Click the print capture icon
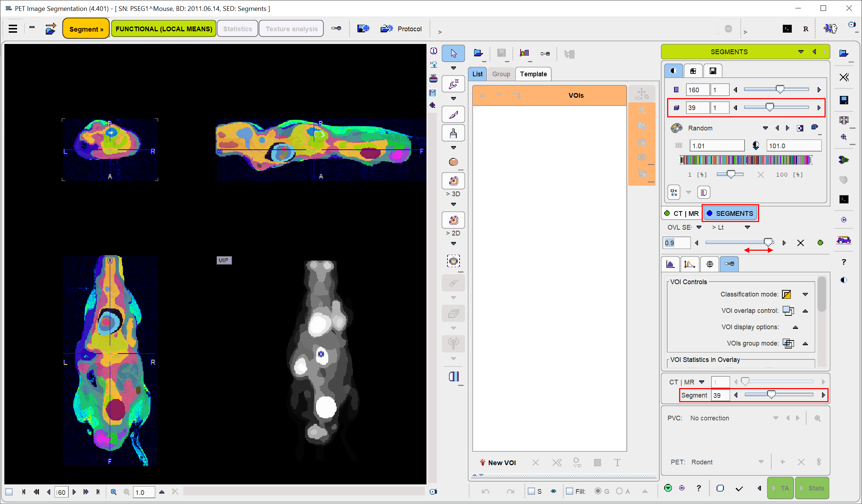Image resolution: width=862 pixels, height=504 pixels. [x=433, y=78]
